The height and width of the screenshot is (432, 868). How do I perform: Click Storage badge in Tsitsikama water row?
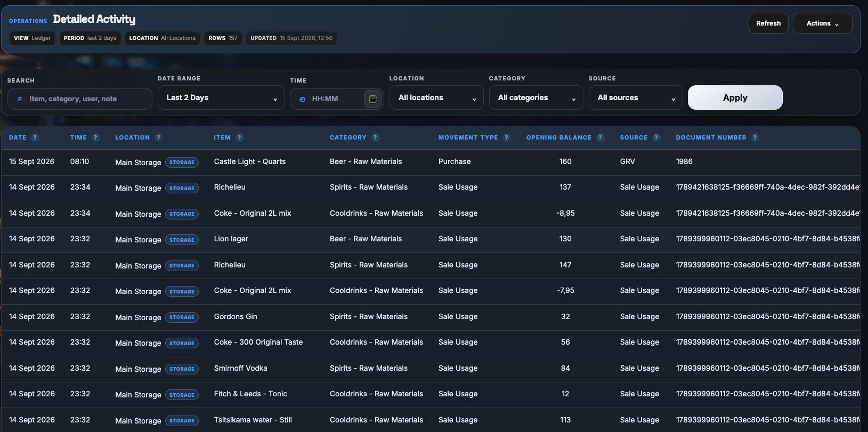(182, 421)
